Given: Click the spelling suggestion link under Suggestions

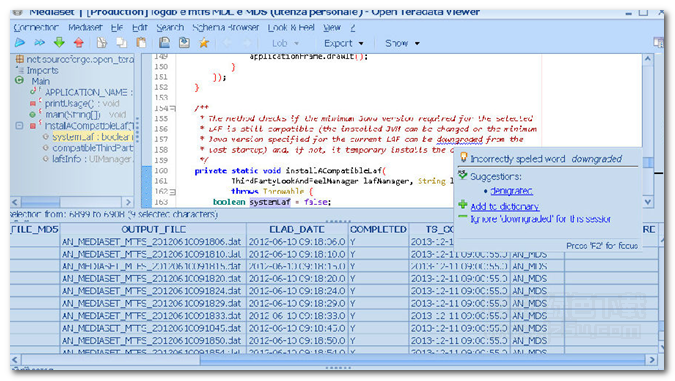Looking at the screenshot, I should click(x=511, y=191).
